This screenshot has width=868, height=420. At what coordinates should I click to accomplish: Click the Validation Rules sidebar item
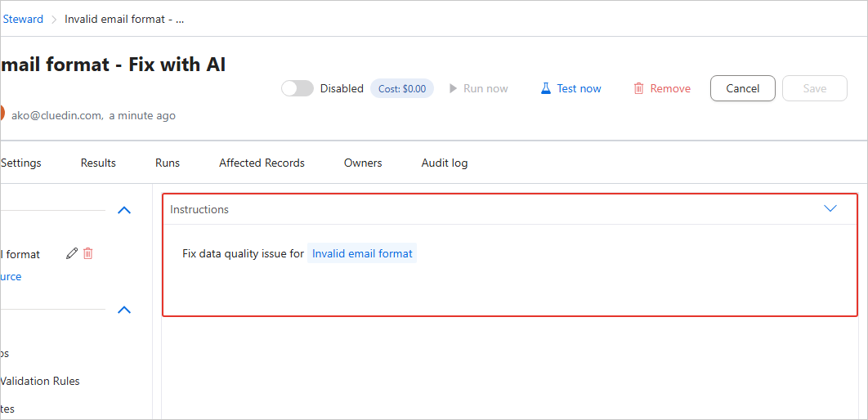(x=40, y=382)
